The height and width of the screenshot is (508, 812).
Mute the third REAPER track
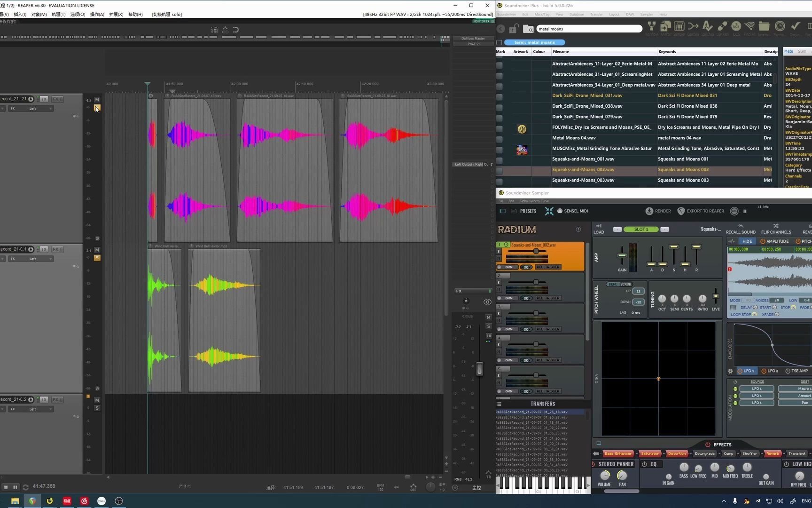97,400
